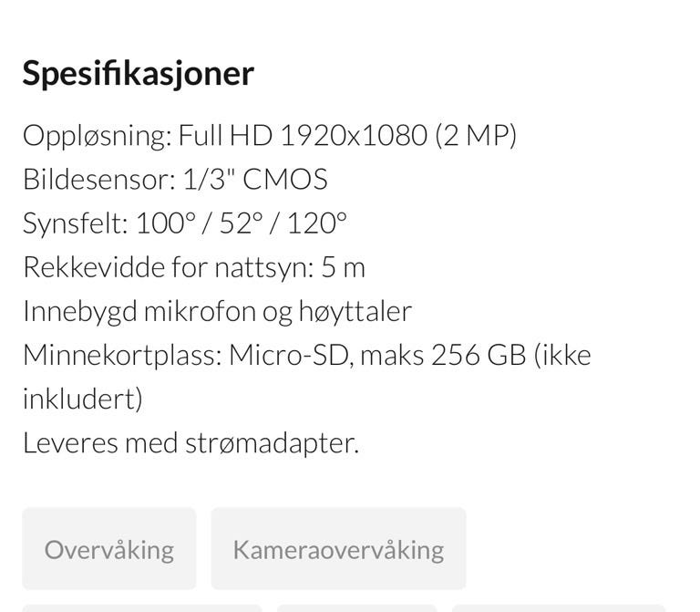
Task: Click the Spesifikasjoner heading
Action: [x=139, y=73]
